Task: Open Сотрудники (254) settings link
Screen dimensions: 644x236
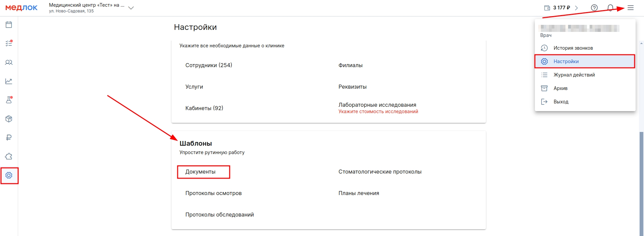Action: point(209,65)
